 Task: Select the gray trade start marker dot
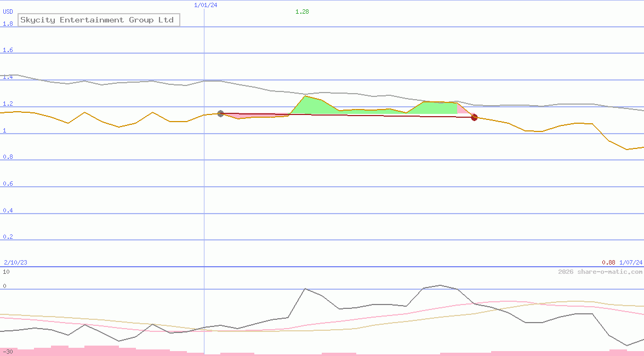coord(220,114)
